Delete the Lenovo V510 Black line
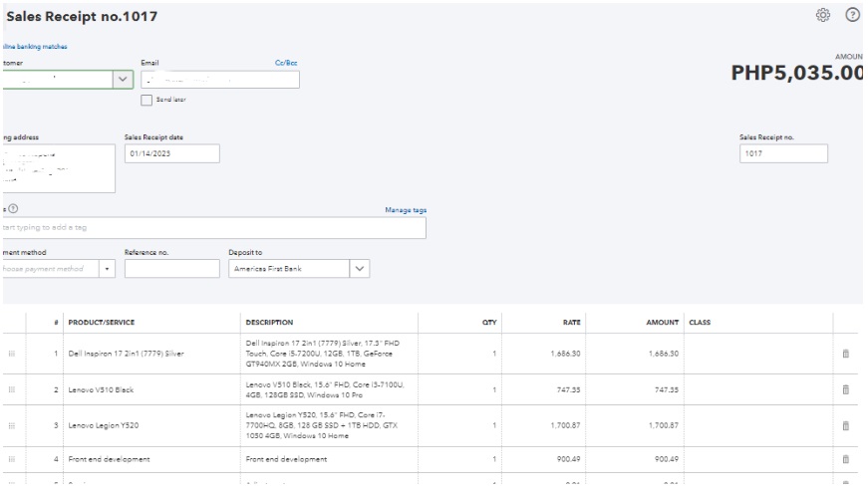Screen dimensions: 868x495 coord(846,390)
